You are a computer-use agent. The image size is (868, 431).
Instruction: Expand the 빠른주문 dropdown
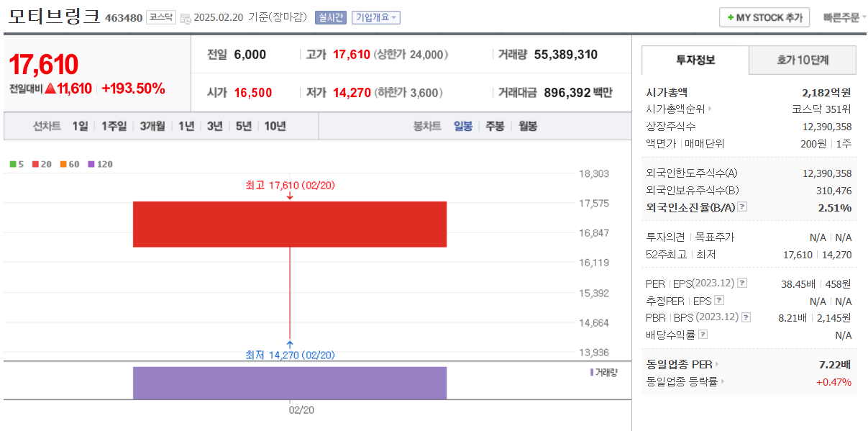[844, 18]
